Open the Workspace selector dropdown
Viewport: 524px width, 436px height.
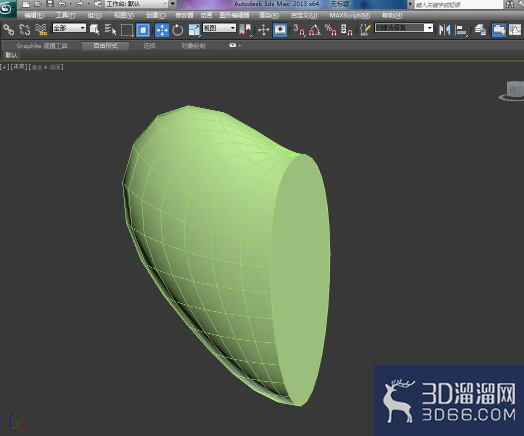(137, 4)
